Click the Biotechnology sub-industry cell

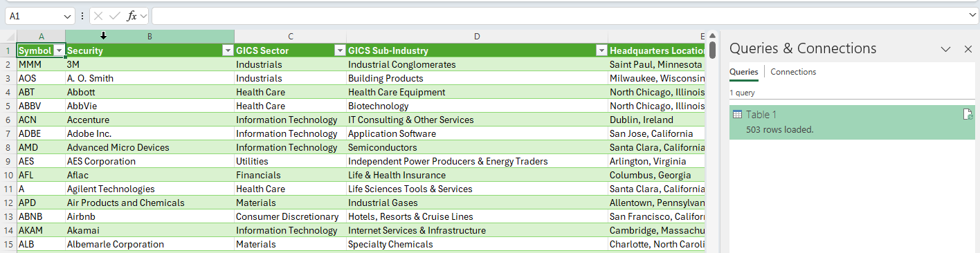click(x=477, y=106)
